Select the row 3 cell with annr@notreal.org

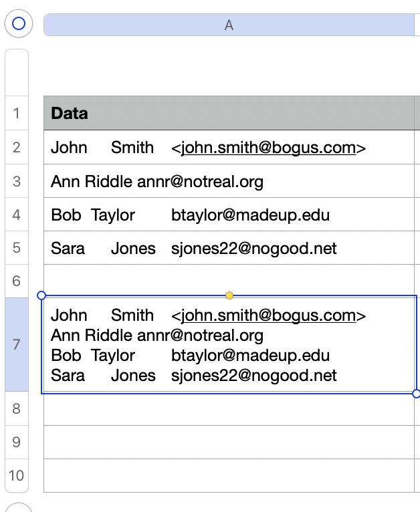227,181
